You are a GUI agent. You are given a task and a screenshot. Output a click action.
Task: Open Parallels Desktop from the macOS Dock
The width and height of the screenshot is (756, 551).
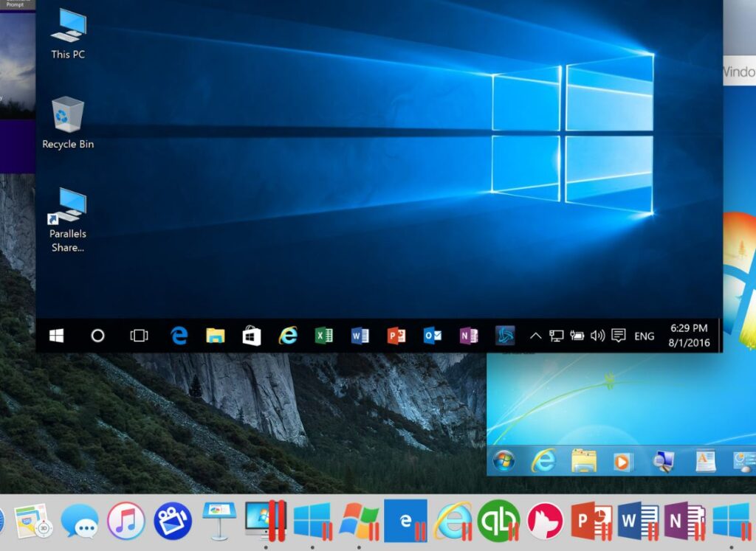[x=266, y=521]
